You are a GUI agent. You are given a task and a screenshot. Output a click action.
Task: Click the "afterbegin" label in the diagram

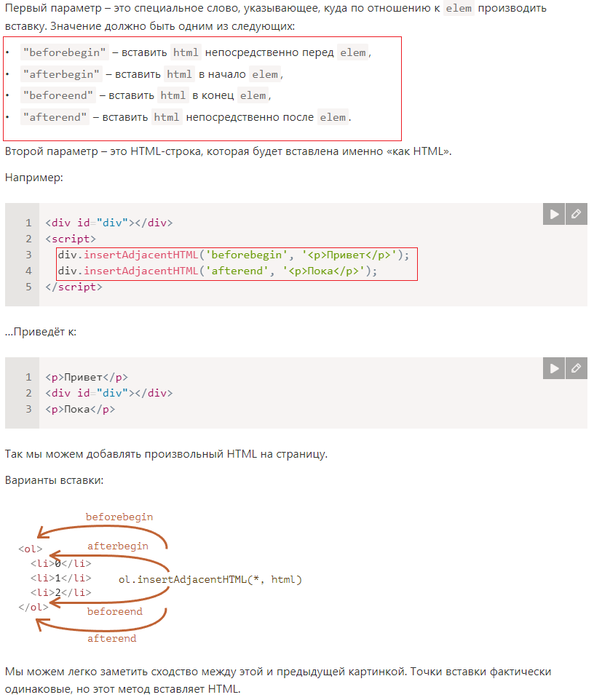pyautogui.click(x=118, y=546)
